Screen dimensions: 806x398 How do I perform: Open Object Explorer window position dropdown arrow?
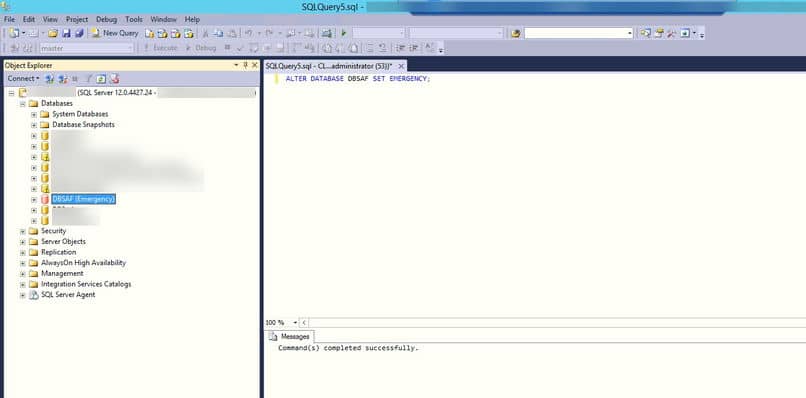pos(236,65)
